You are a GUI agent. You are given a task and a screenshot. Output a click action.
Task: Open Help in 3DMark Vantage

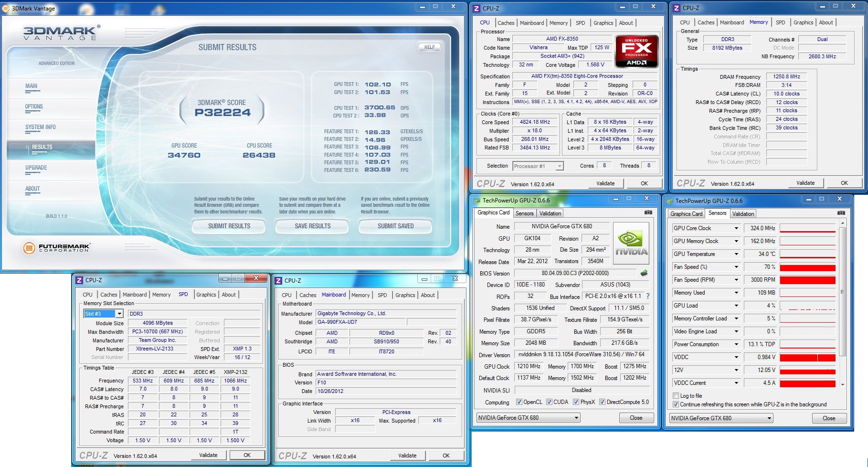pyautogui.click(x=430, y=47)
